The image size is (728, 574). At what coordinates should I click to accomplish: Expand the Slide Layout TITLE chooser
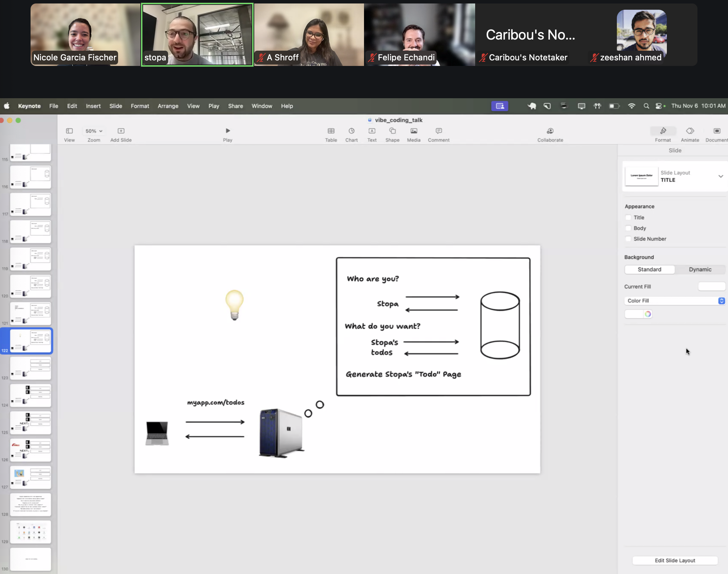tap(720, 176)
